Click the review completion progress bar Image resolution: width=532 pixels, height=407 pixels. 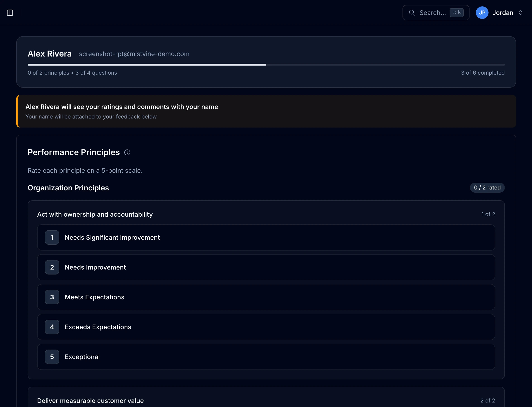[266, 65]
